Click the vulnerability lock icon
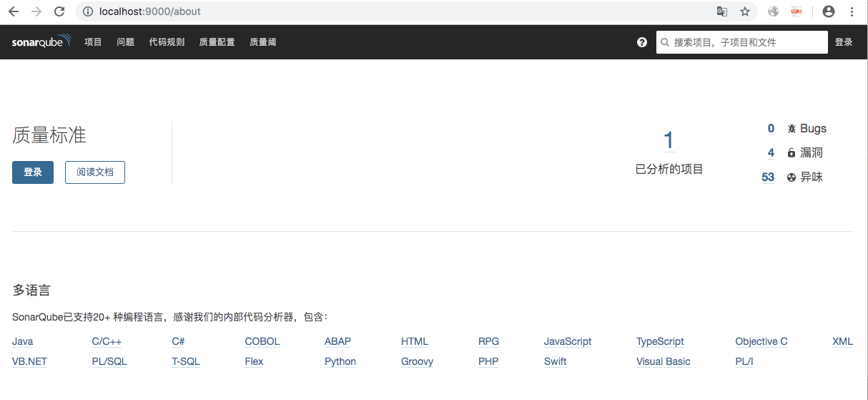Image resolution: width=868 pixels, height=400 pixels. coord(791,153)
